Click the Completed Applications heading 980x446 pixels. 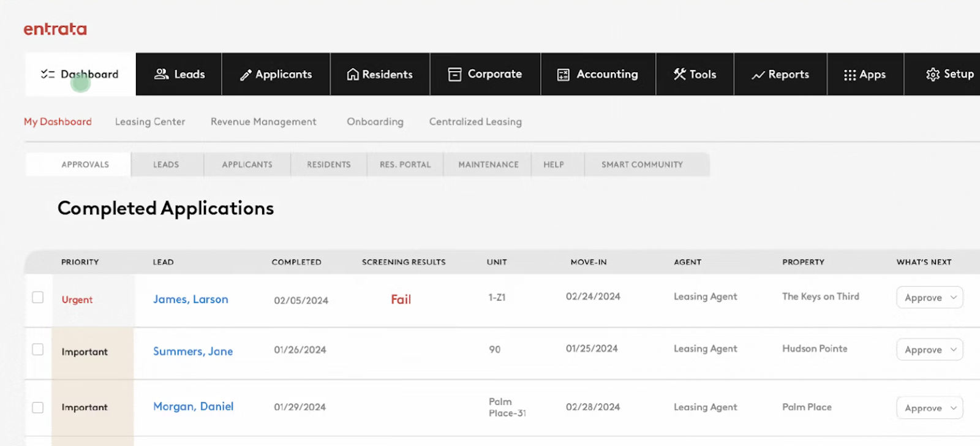pyautogui.click(x=165, y=208)
